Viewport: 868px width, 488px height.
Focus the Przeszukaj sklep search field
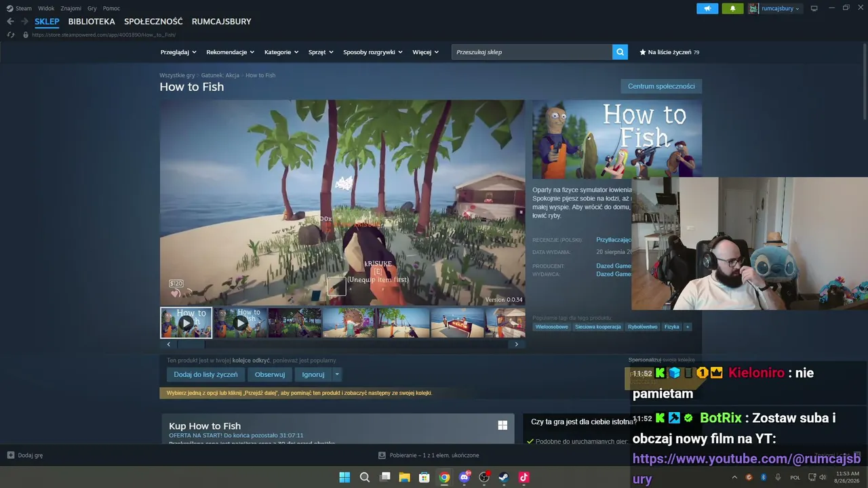click(532, 52)
